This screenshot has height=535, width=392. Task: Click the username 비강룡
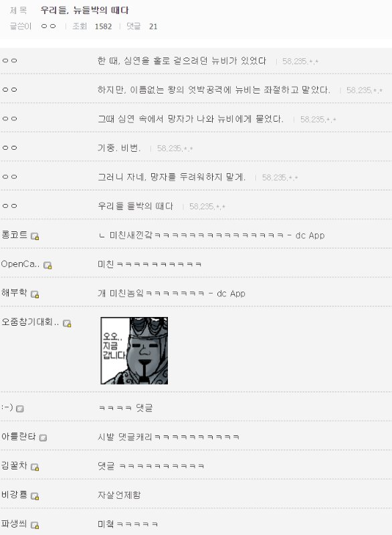pyautogui.click(x=14, y=494)
